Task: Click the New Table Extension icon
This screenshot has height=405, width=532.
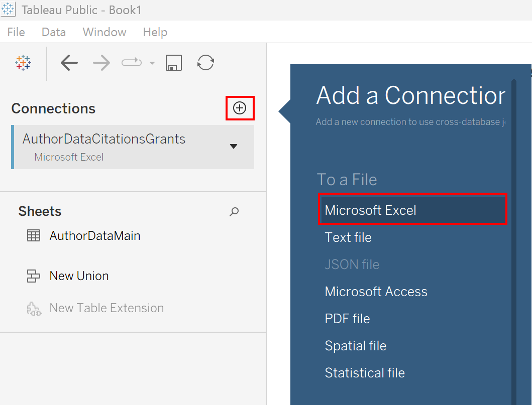Action: click(34, 309)
